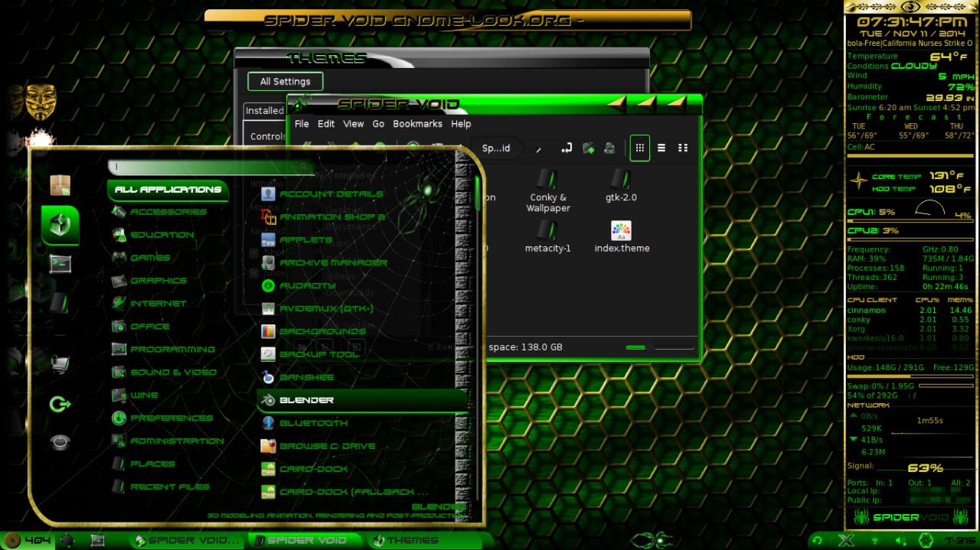Select the Places category
The height and width of the screenshot is (550, 980).
143,464
